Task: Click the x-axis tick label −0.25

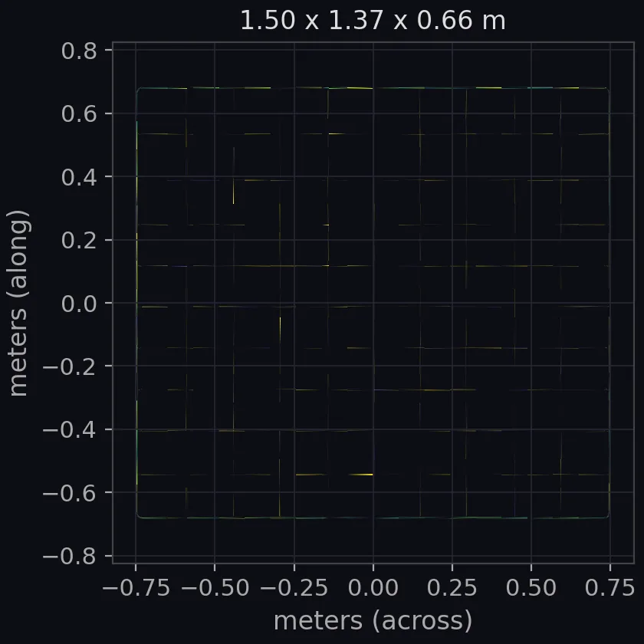Action: pos(294,587)
